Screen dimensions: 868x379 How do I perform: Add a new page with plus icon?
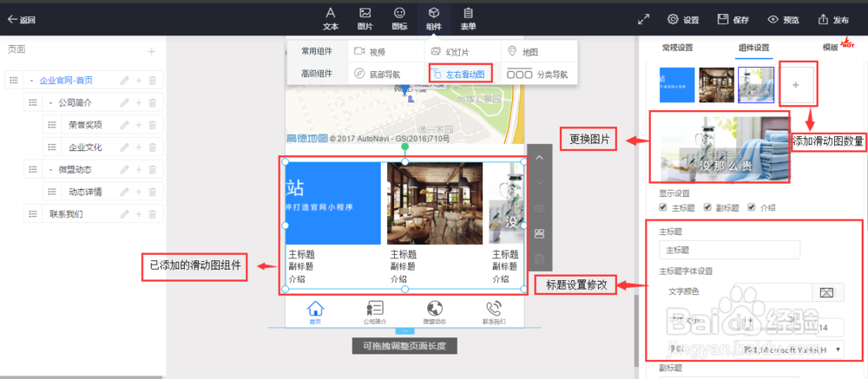point(152,51)
